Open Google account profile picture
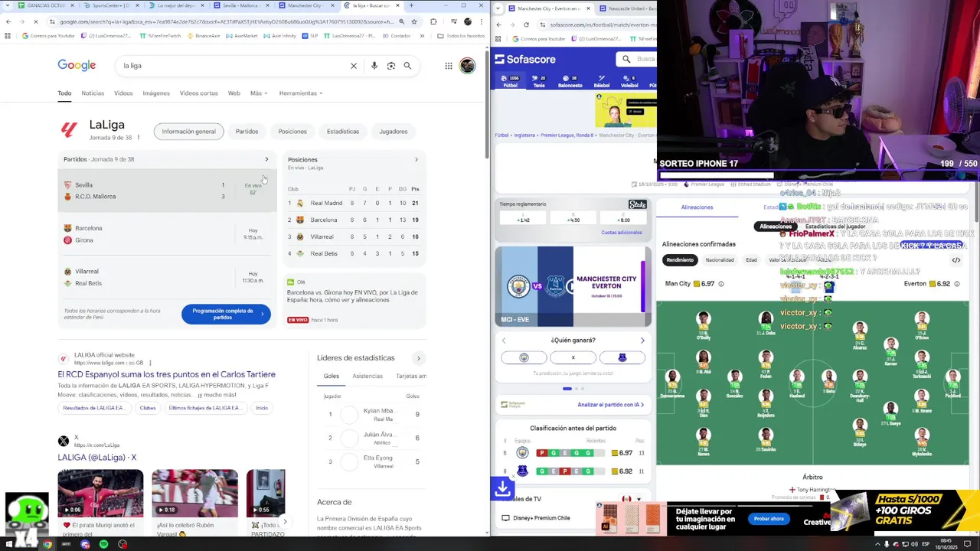The height and width of the screenshot is (551, 980). click(467, 66)
